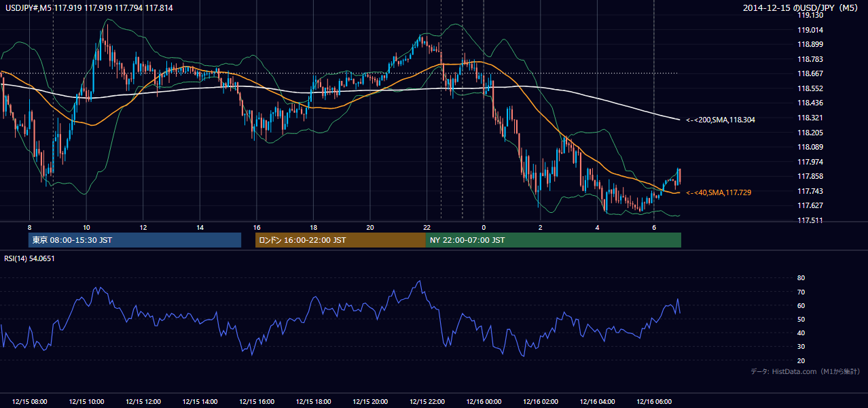Click the RSI axis level 30

[x=801, y=347]
